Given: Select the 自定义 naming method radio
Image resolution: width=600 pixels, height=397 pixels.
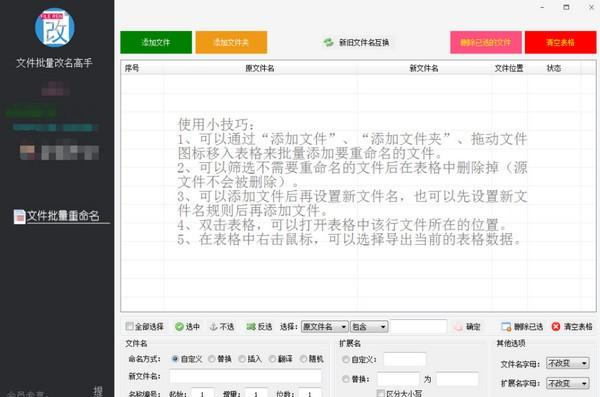Looking at the screenshot, I should [175, 359].
